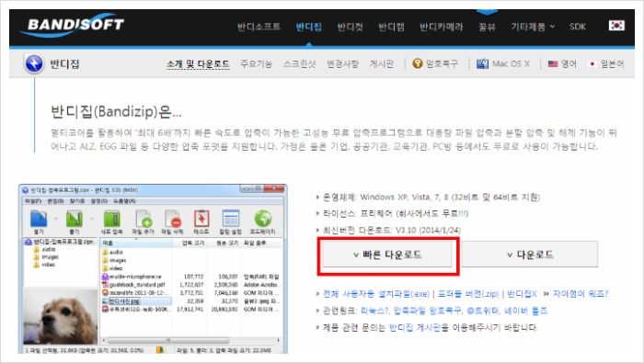
Task: Click the 새로 압축 new archive icon
Action: pos(111,219)
